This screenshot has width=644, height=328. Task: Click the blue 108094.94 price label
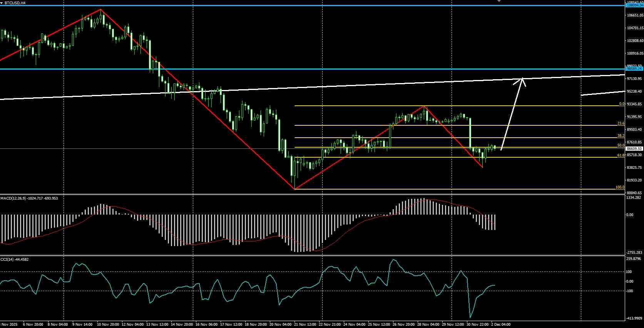pyautogui.click(x=634, y=5)
